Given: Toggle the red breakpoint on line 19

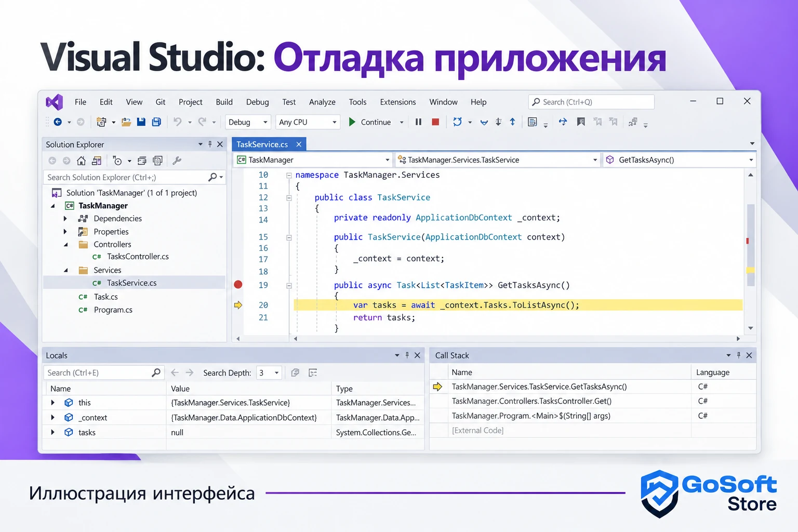Looking at the screenshot, I should pyautogui.click(x=238, y=284).
